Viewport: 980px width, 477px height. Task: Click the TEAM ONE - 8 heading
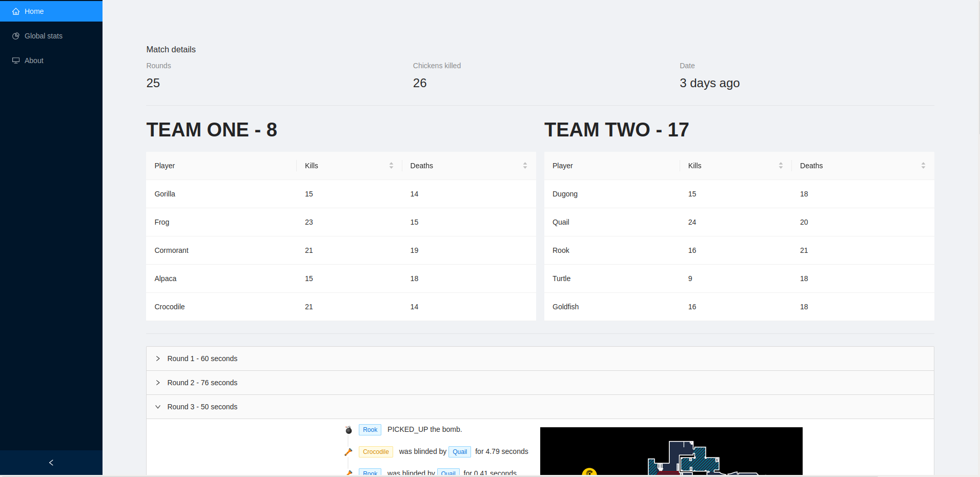tap(212, 130)
